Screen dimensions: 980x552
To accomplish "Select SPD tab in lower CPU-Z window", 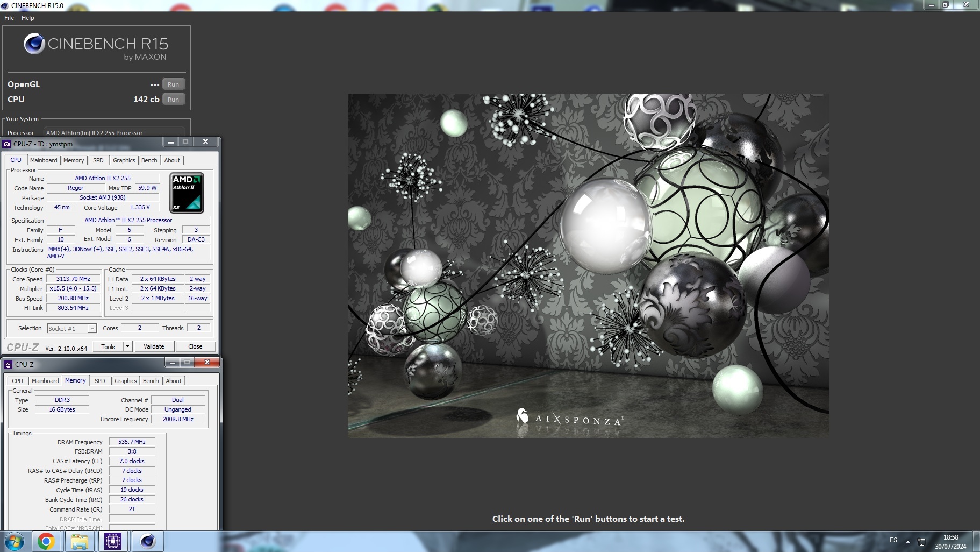I will coord(100,381).
